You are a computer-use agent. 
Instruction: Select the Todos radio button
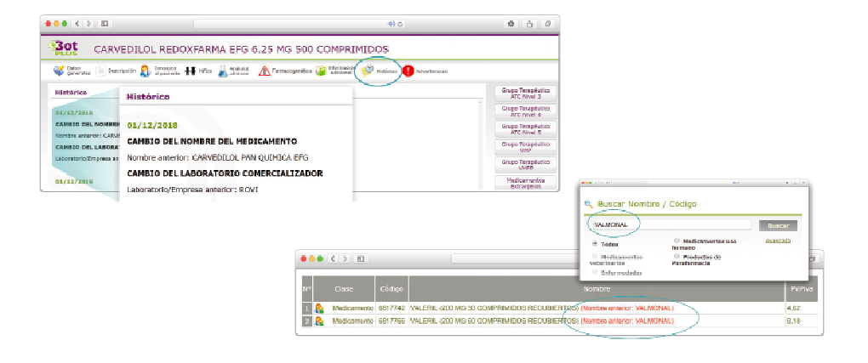click(x=595, y=243)
